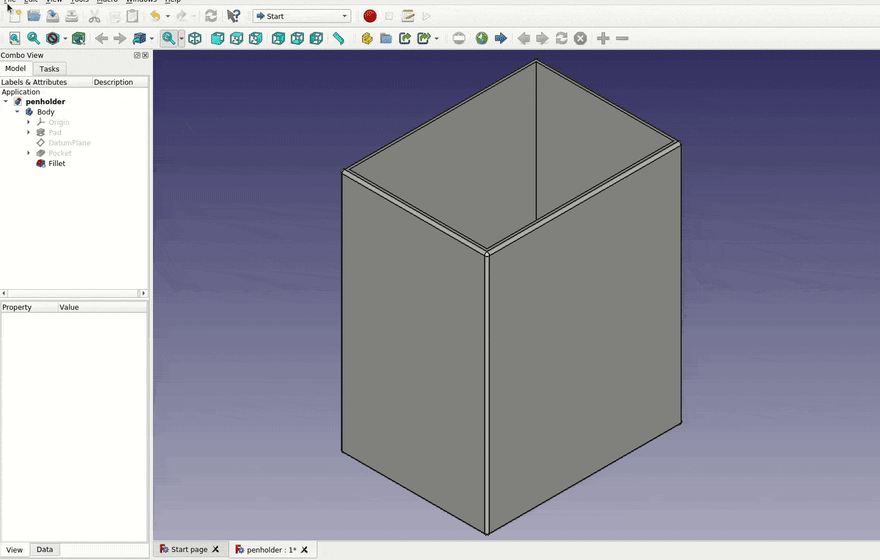Click the Save As toolbar icon
The height and width of the screenshot is (560, 880).
click(x=72, y=16)
